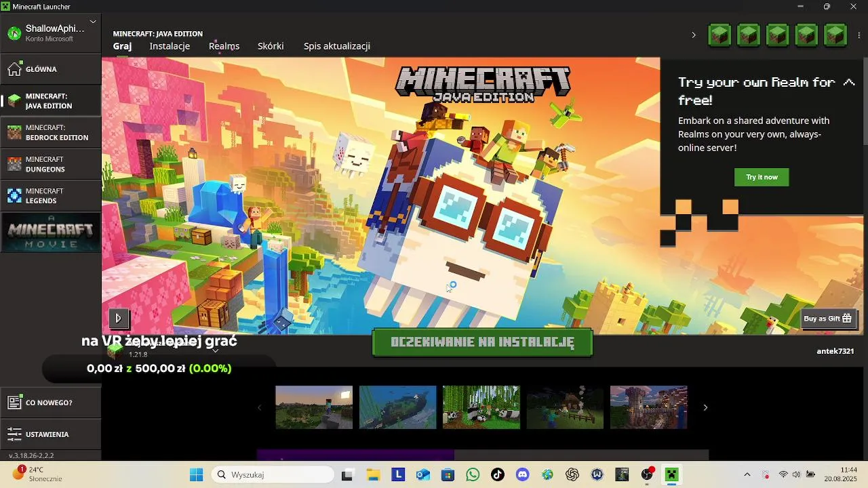The width and height of the screenshot is (868, 488).
Task: Open Outlook from the taskbar
Action: [x=422, y=474]
